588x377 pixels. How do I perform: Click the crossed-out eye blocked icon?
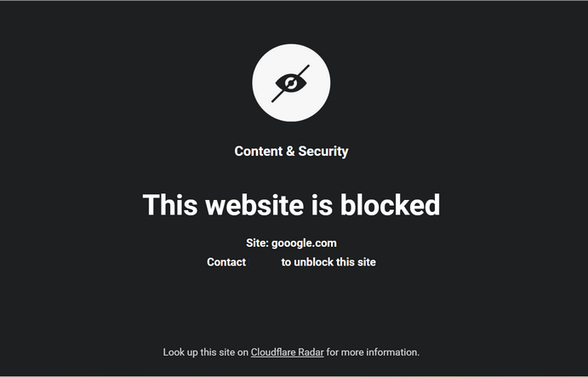tap(291, 83)
